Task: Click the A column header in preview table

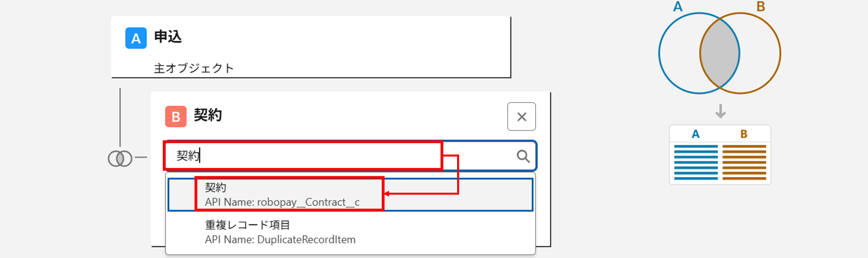Action: [x=695, y=134]
